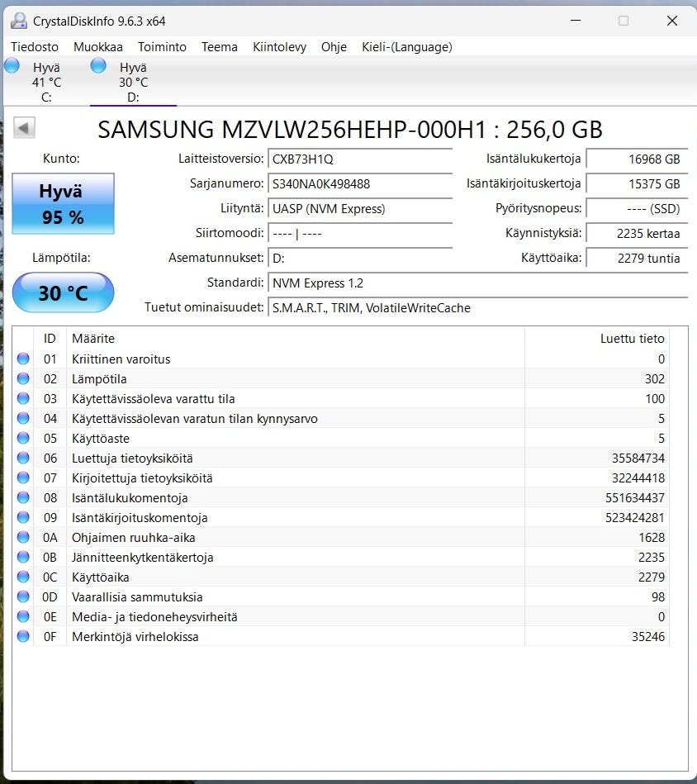This screenshot has height=784, width=697.
Task: Click status orb for Käyttöaste row
Action: coord(23,438)
